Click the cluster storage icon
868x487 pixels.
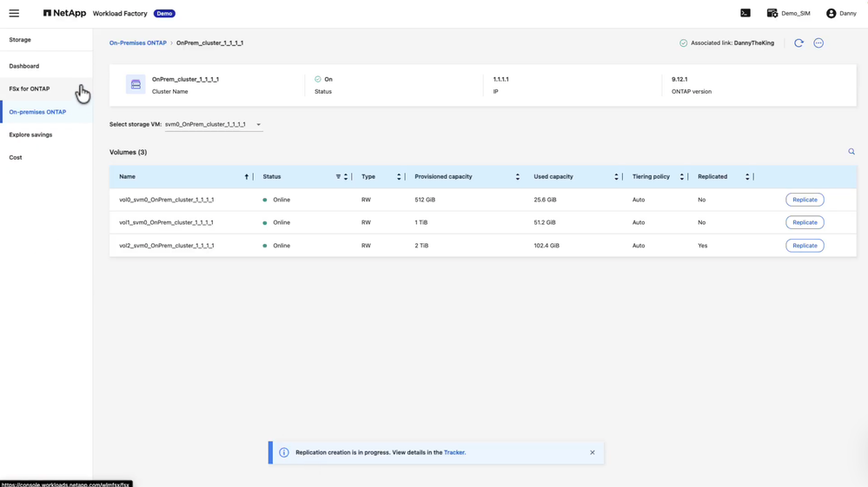(136, 84)
